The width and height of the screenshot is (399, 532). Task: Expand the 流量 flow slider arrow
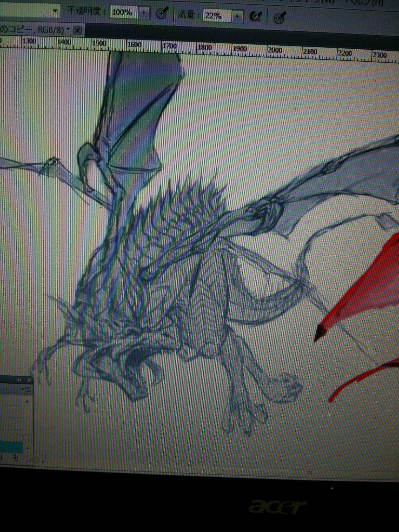point(237,16)
